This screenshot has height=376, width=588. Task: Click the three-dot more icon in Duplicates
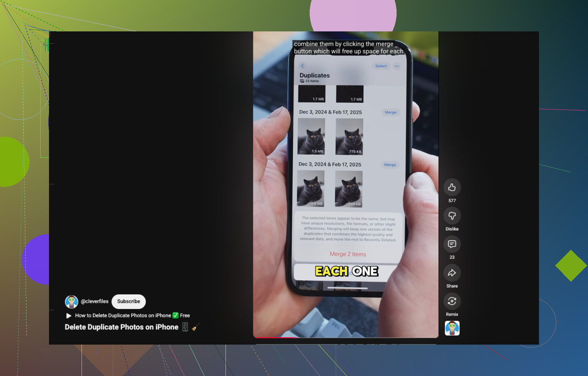[397, 66]
